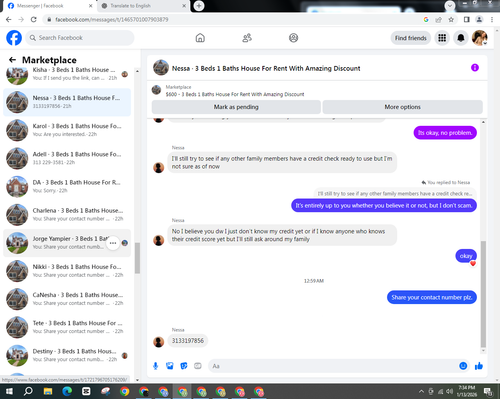Image resolution: width=500 pixels, height=399 pixels.
Task: Click Mark as pending
Action: 236,107
